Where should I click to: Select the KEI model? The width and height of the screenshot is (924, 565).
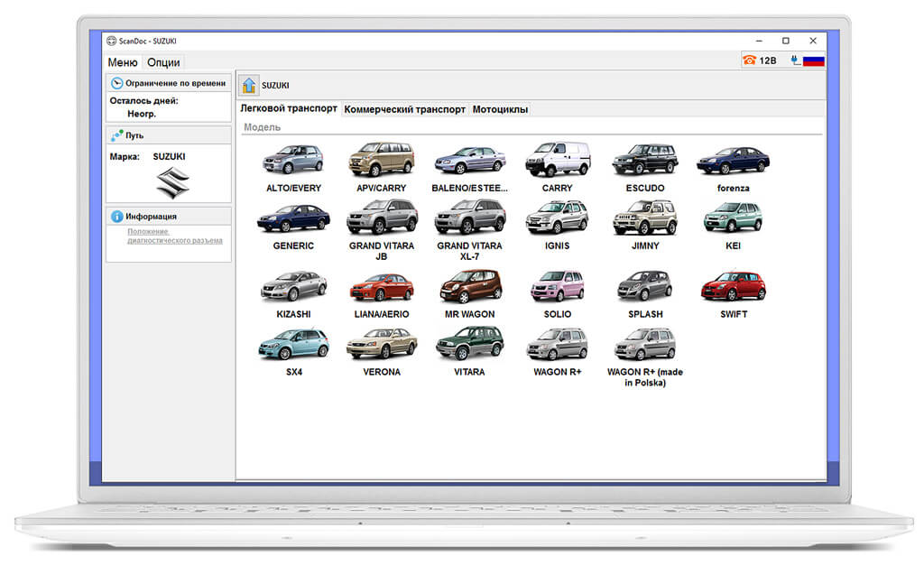pos(733,227)
